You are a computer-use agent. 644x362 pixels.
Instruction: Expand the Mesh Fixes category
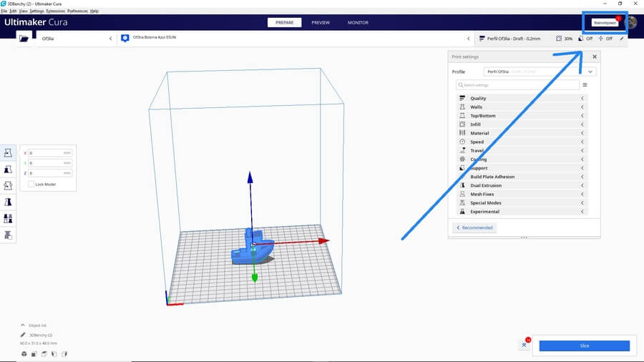[522, 194]
